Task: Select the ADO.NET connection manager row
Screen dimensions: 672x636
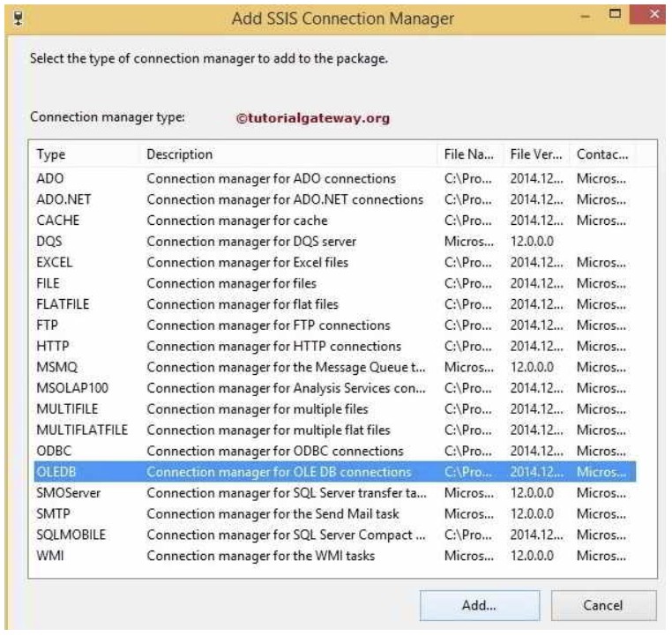Action: [334, 199]
